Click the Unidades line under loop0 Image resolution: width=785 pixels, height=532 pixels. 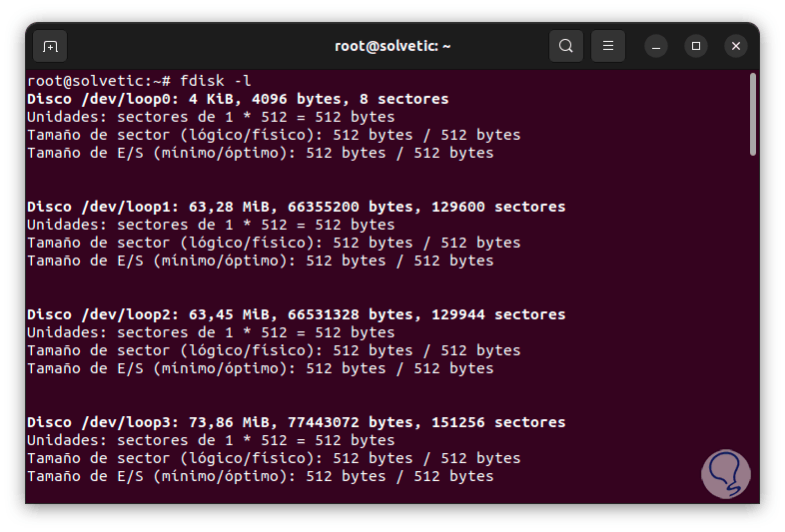tap(211, 117)
